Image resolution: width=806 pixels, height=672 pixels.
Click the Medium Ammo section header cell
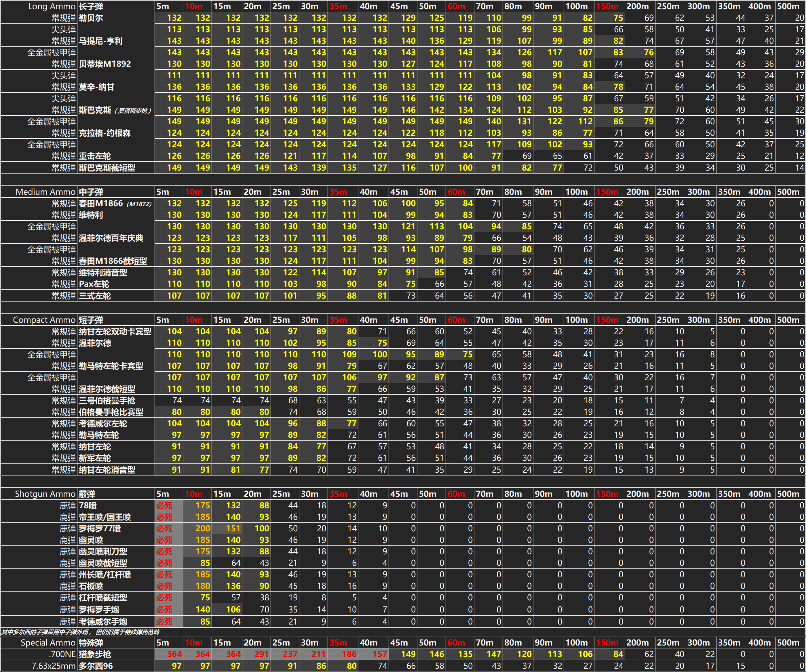coord(39,192)
